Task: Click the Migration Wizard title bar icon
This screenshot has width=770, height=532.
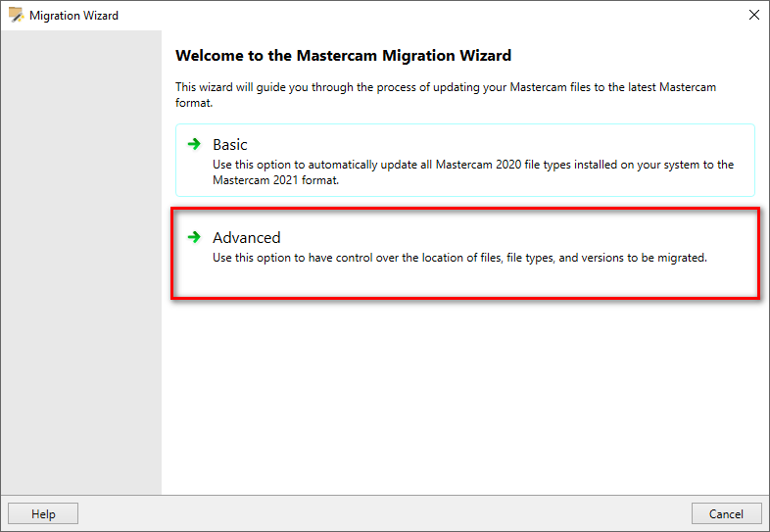Action: point(17,16)
